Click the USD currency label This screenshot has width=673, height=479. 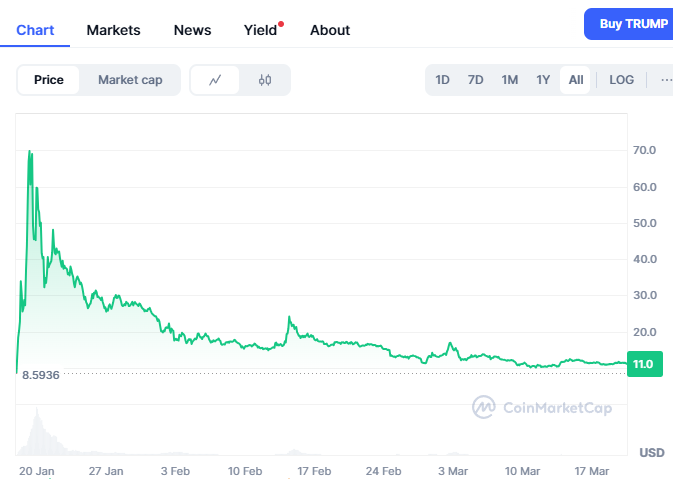pyautogui.click(x=652, y=453)
